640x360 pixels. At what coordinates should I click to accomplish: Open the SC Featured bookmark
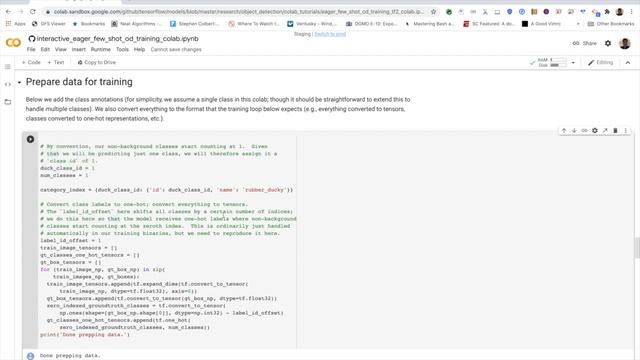coord(489,24)
